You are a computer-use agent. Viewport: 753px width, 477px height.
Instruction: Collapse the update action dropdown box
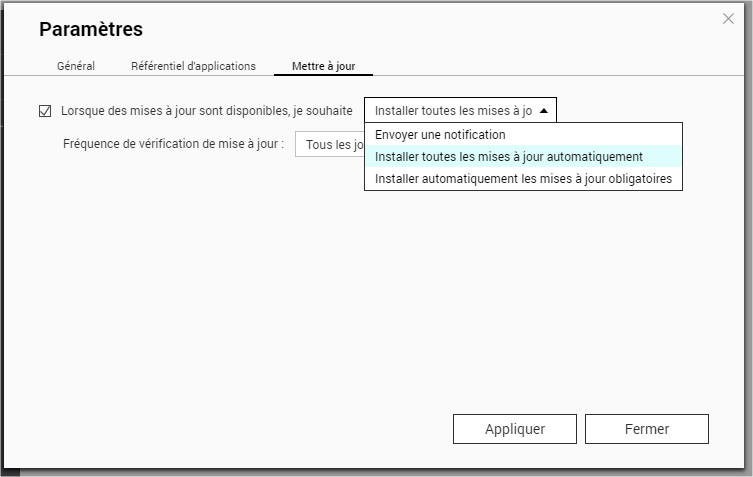coord(454,110)
